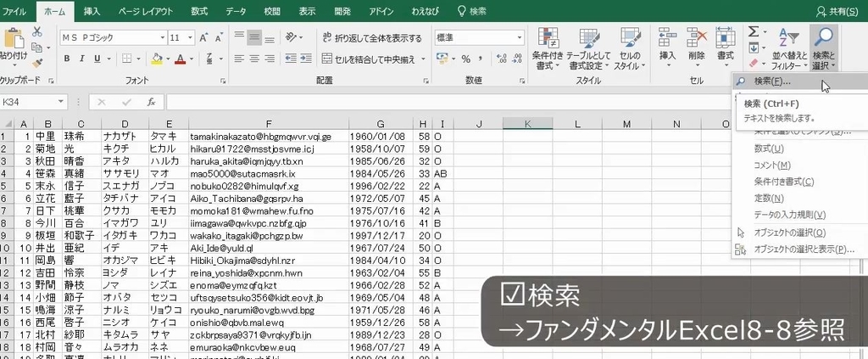868x359 pixels.
Task: Click the phonetic guide (furigana) icon
Action: (x=210, y=59)
